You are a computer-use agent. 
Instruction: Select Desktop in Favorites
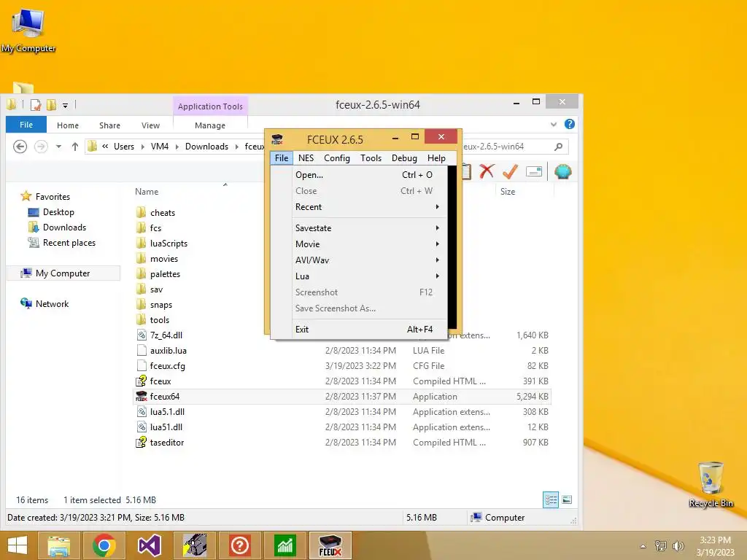coord(58,212)
